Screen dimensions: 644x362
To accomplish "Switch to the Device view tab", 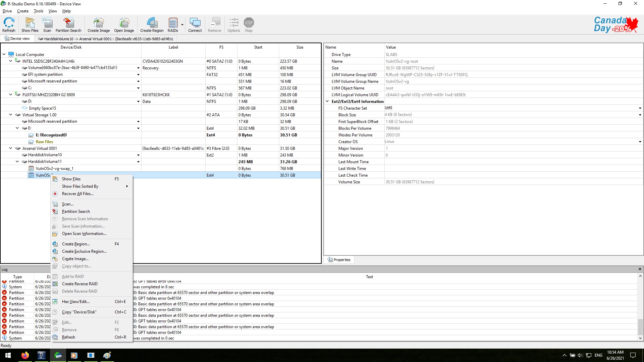I will point(17,39).
